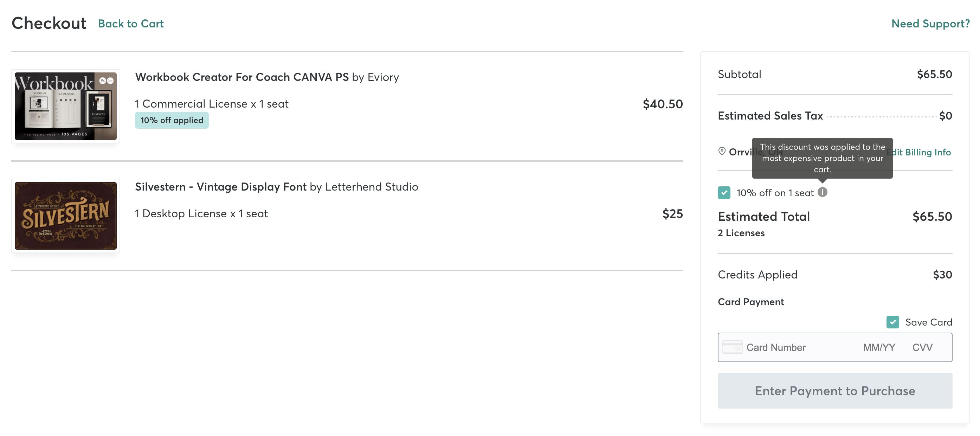Open the Workbook Creator product thumbnail
Viewport: 980px width, 436px height.
coord(66,106)
